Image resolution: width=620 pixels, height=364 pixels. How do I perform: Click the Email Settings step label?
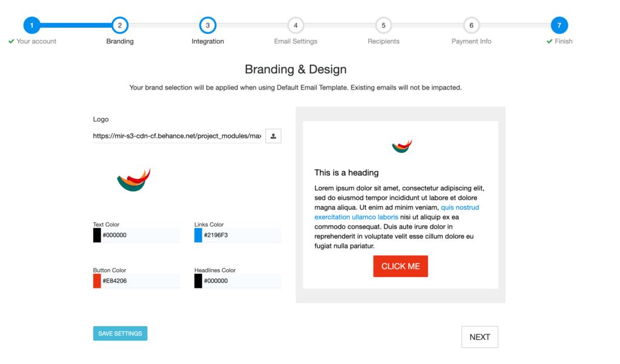pos(295,42)
